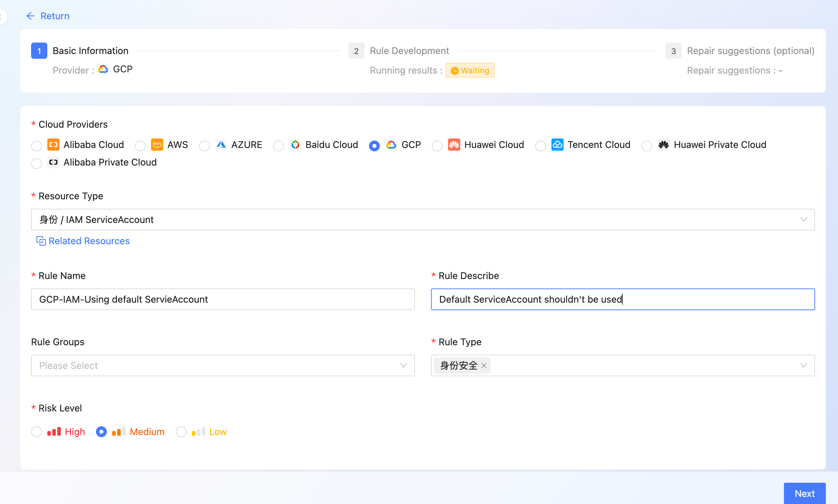Click the GCP logo in step 1 Provider
This screenshot has height=504, width=838.
103,69
